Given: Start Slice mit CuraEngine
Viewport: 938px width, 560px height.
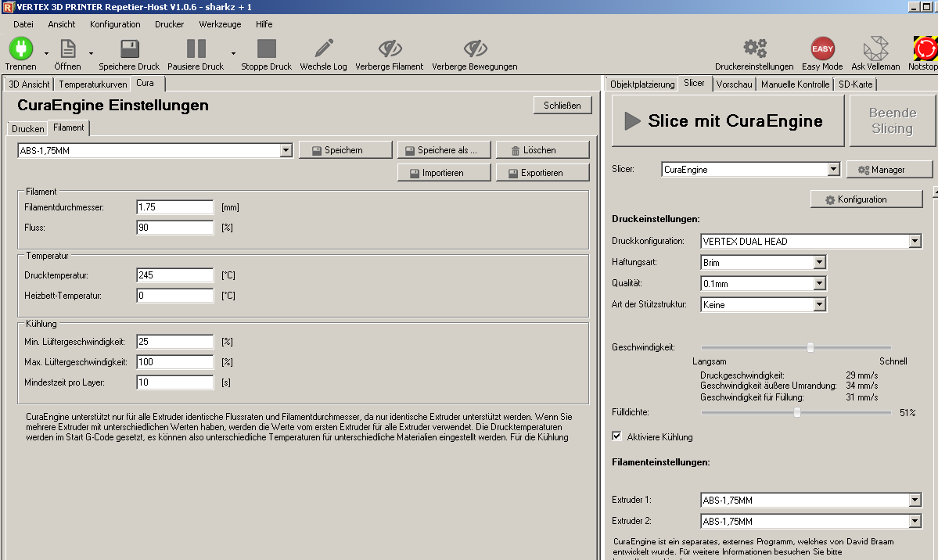Looking at the screenshot, I should [728, 121].
